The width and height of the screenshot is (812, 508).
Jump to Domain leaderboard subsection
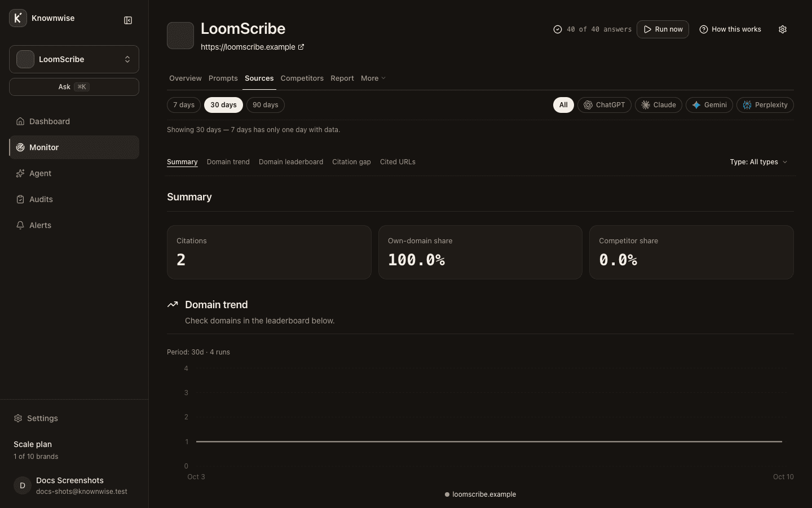coord(291,162)
